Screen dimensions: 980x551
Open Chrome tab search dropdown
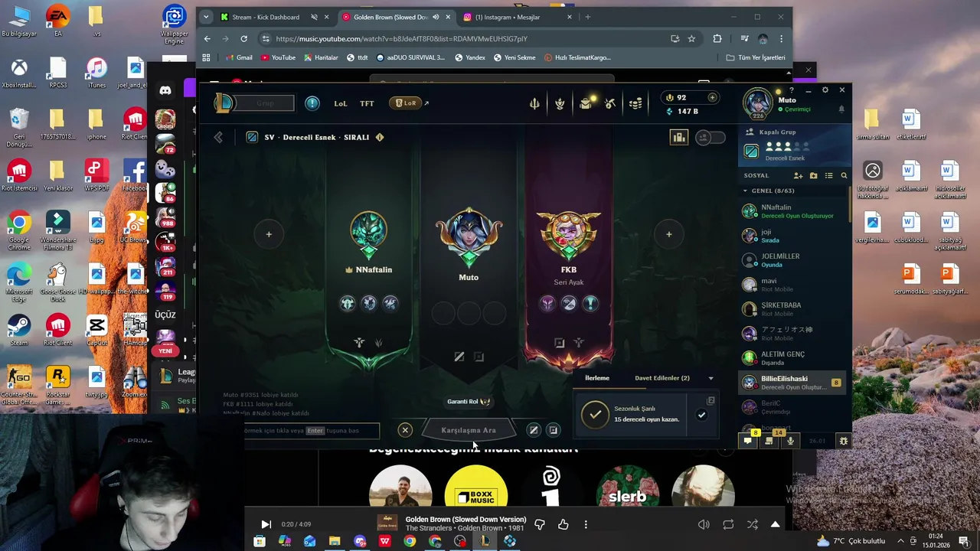[x=205, y=17]
